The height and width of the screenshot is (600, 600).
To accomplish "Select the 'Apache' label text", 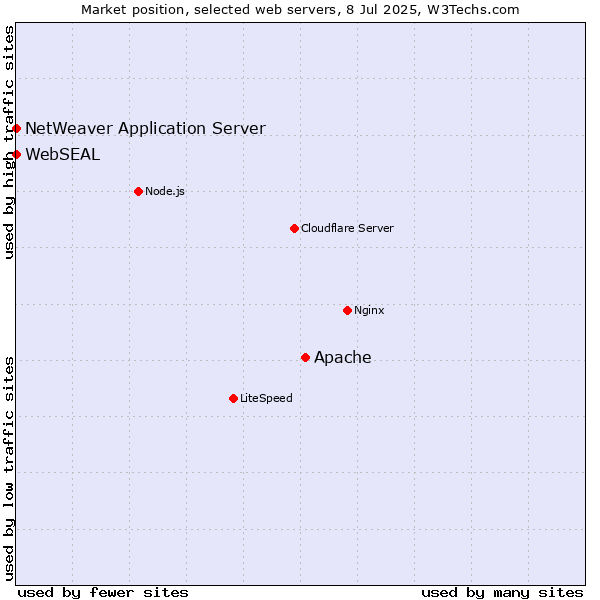I will (x=343, y=357).
